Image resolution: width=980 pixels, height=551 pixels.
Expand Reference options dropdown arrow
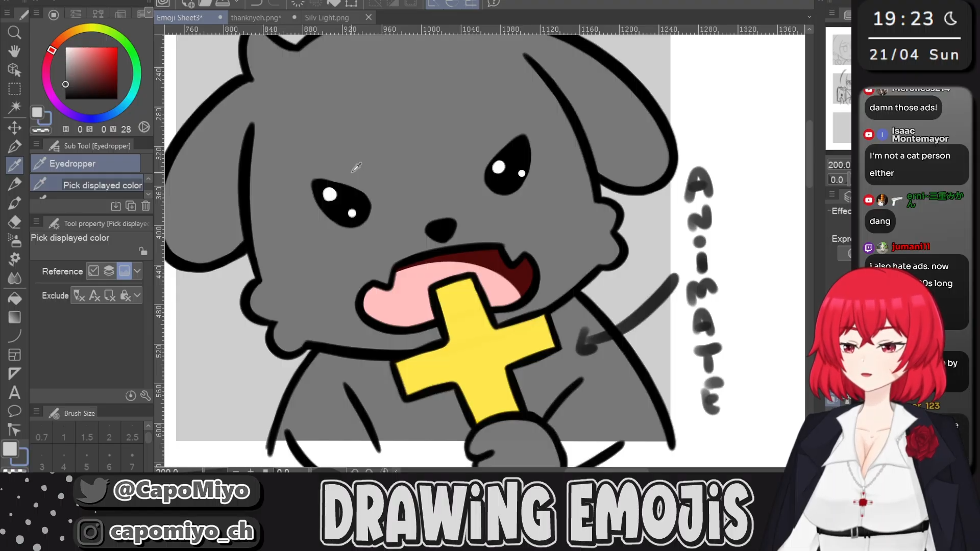tap(137, 271)
